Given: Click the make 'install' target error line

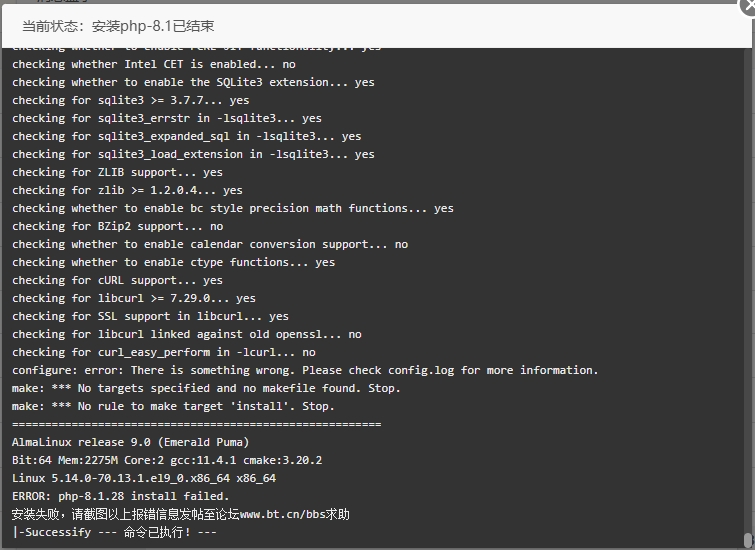Looking at the screenshot, I should (173, 406).
